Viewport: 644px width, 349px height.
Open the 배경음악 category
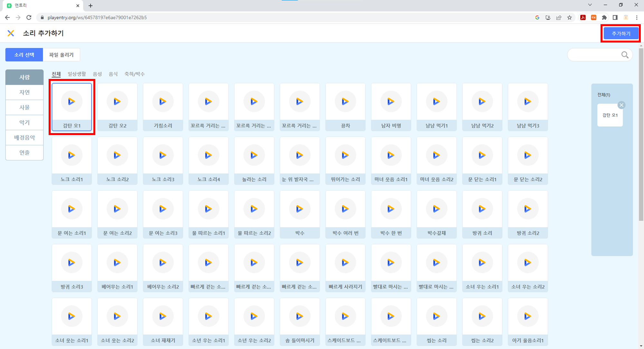(x=24, y=138)
